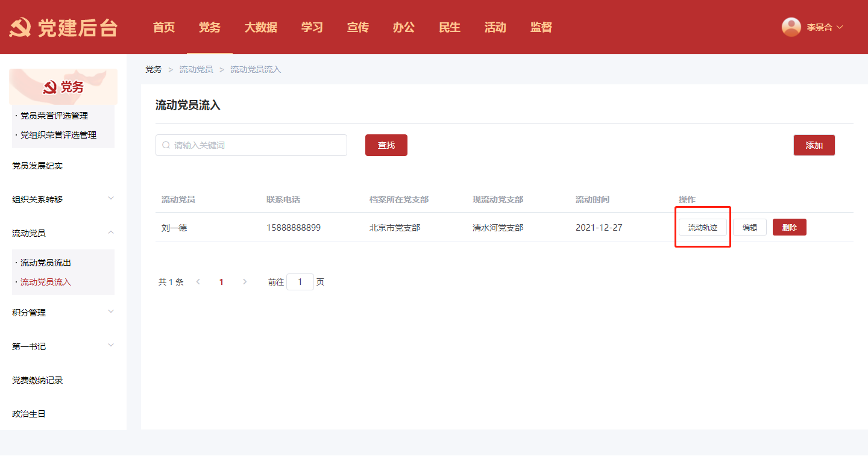The image size is (868, 456).
Task: Go to previous page arrow
Action: [198, 282]
